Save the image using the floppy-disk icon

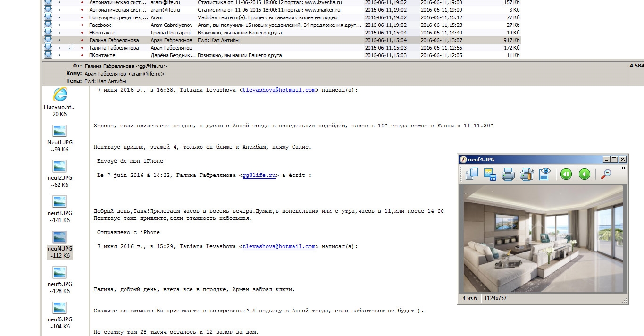coord(489,174)
